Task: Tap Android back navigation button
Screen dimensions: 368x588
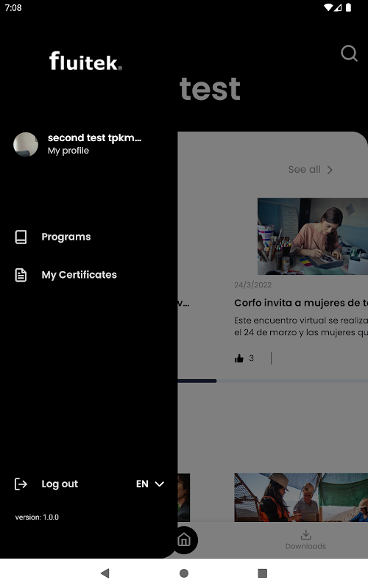Action: click(105, 573)
